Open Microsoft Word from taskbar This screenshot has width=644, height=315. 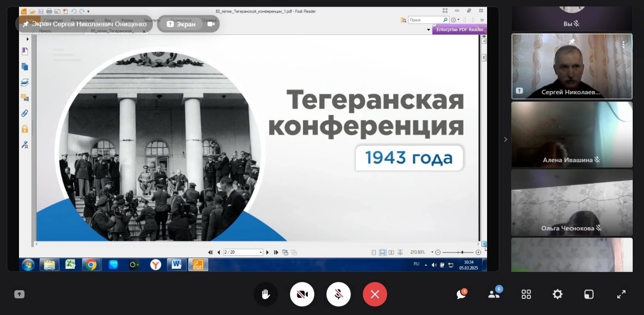coord(176,265)
